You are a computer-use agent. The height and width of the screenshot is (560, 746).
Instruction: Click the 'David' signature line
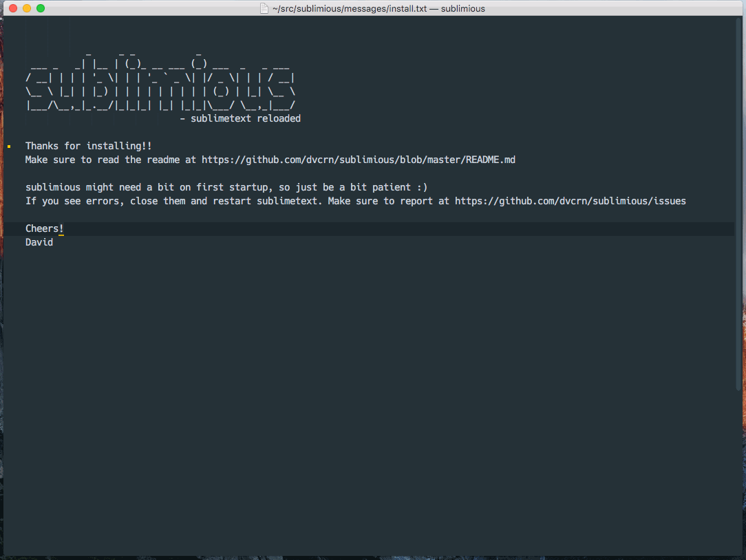coord(39,243)
